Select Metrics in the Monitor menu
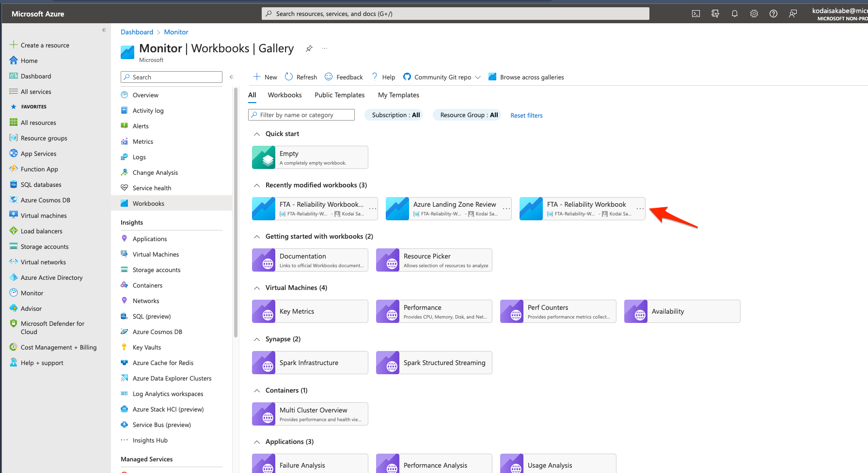This screenshot has width=868, height=473. [x=142, y=141]
